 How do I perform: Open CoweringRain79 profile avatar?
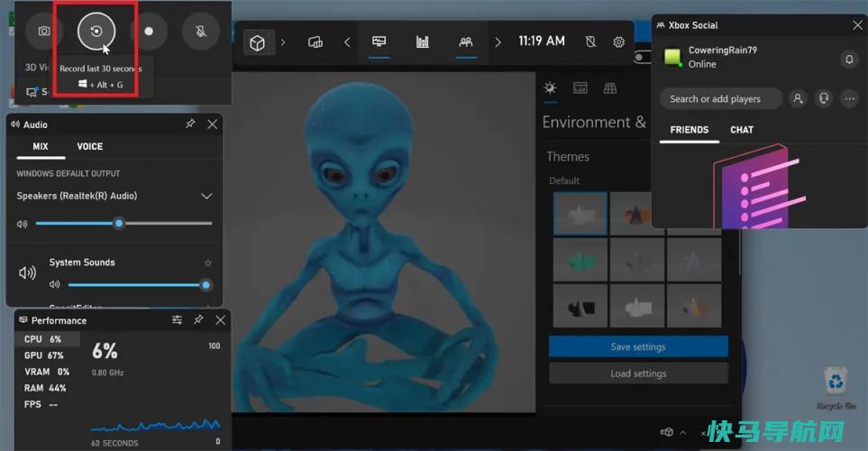[x=672, y=57]
